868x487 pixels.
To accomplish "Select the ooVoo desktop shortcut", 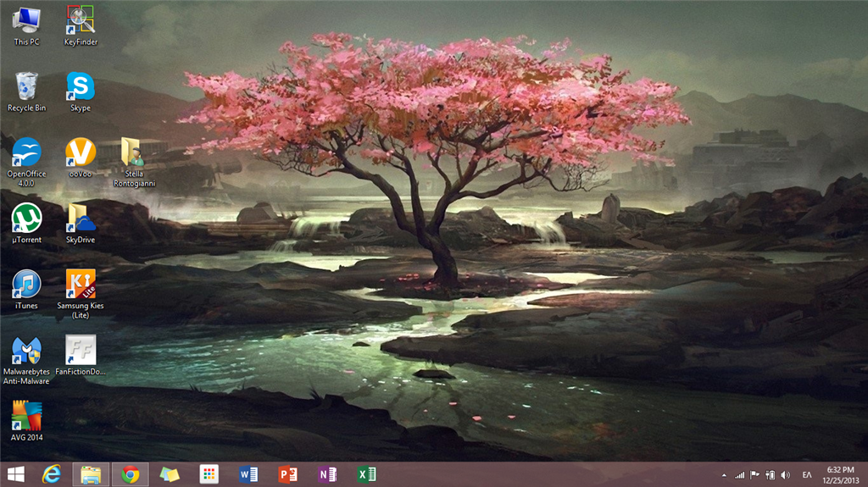I will click(x=81, y=158).
